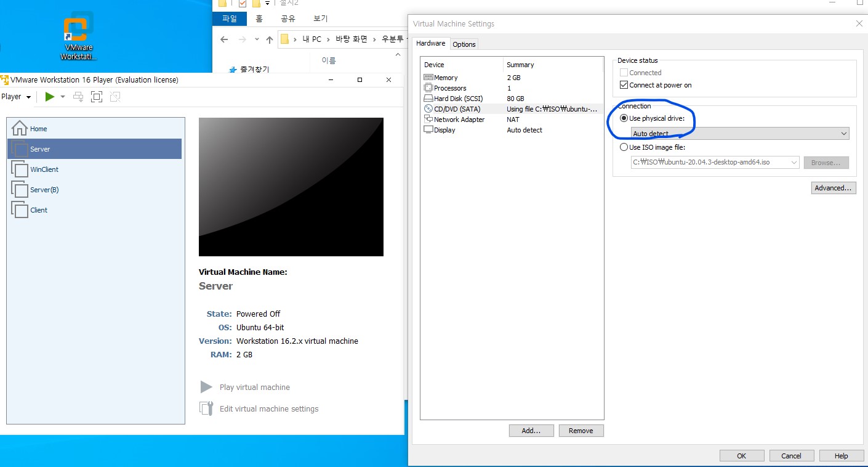This screenshot has height=467, width=868.
Task: Click the Edit virtual machine settings link text
Action: click(269, 409)
